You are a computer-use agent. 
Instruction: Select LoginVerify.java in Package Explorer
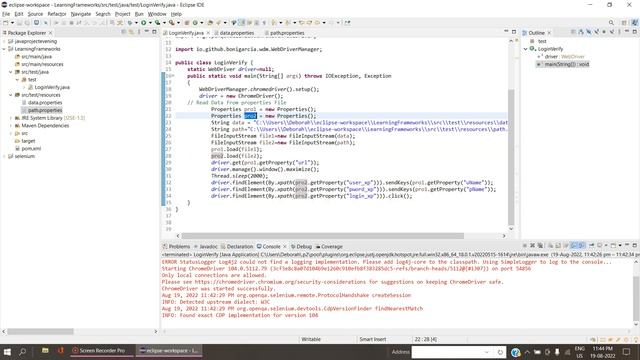pyautogui.click(x=52, y=87)
